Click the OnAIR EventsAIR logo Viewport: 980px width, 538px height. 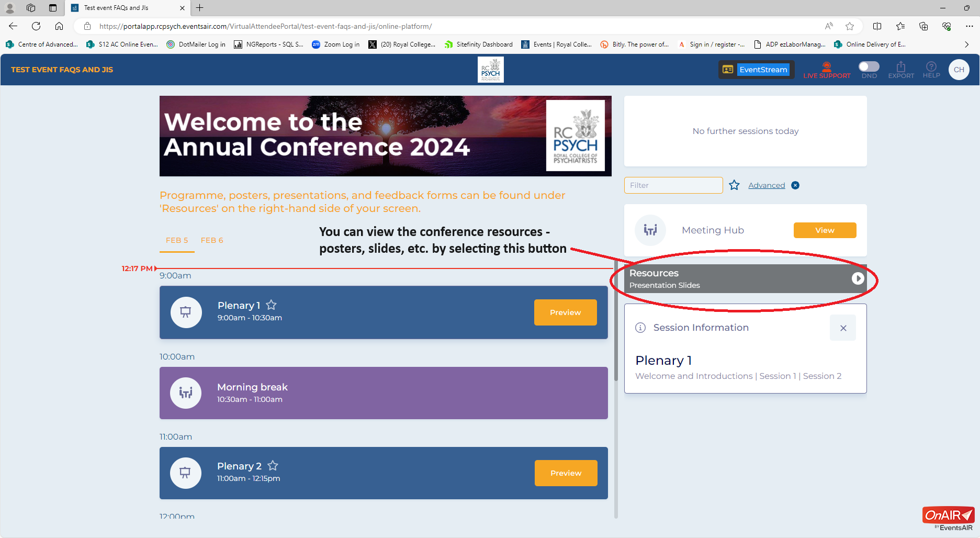(x=948, y=518)
